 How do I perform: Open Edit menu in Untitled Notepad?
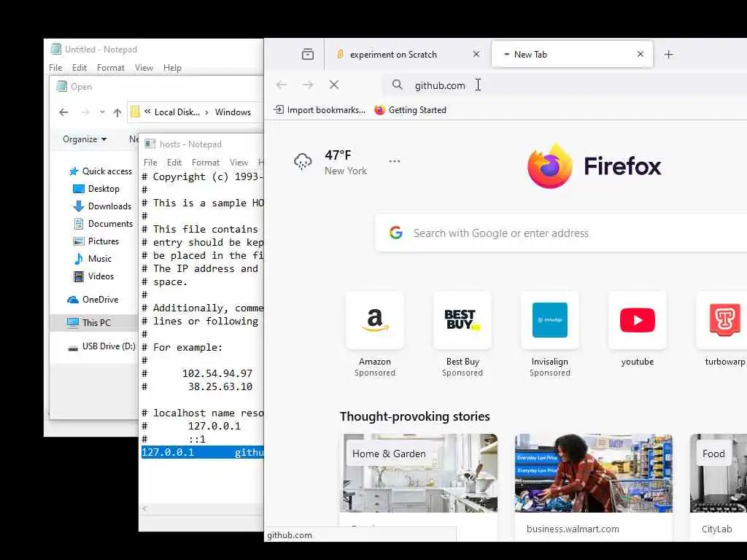coord(79,68)
